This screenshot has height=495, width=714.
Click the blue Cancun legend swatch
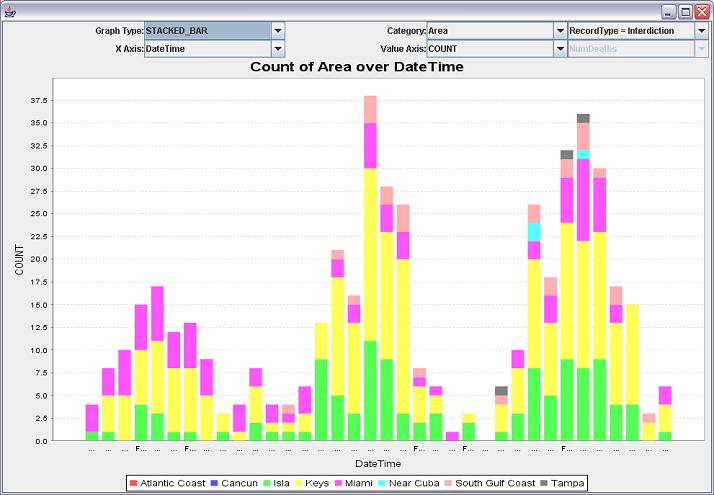[214, 483]
